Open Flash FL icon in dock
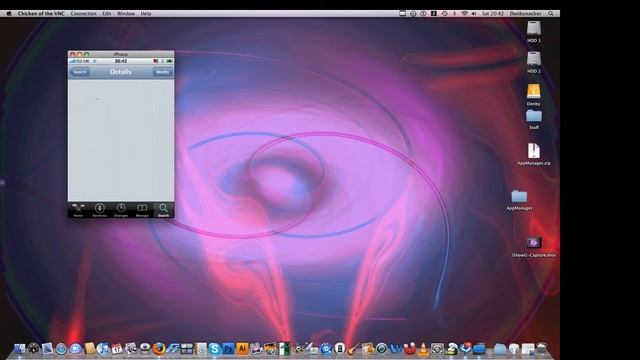Viewport: 640px width, 360px height. [172, 349]
